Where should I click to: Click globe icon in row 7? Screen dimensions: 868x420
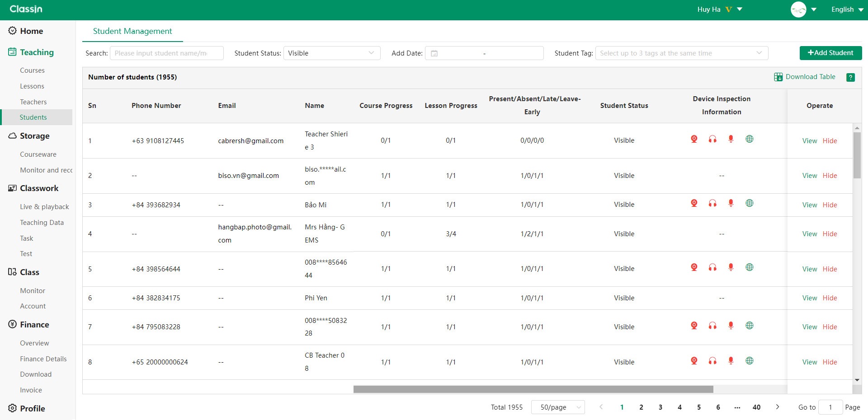[x=749, y=326]
